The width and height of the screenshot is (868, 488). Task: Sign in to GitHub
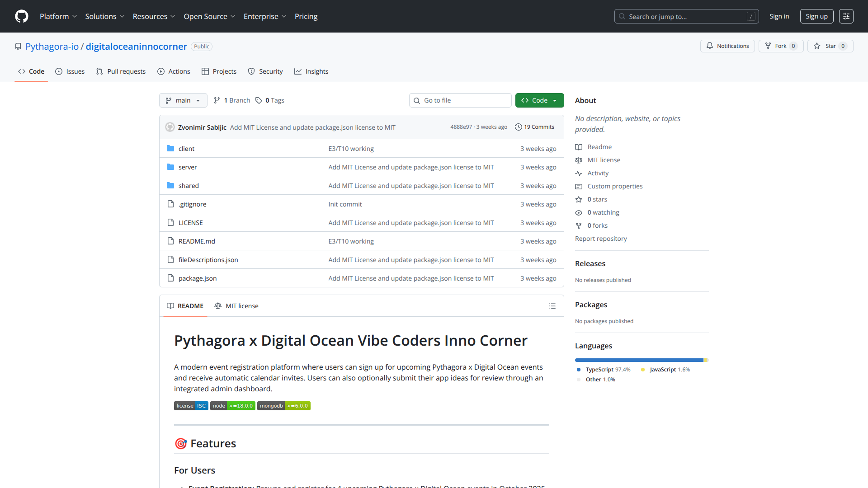779,16
